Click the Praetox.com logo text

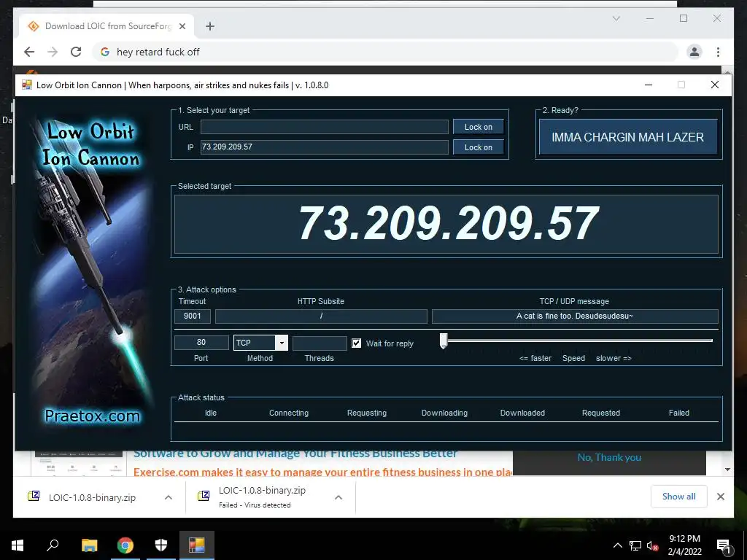tap(93, 416)
